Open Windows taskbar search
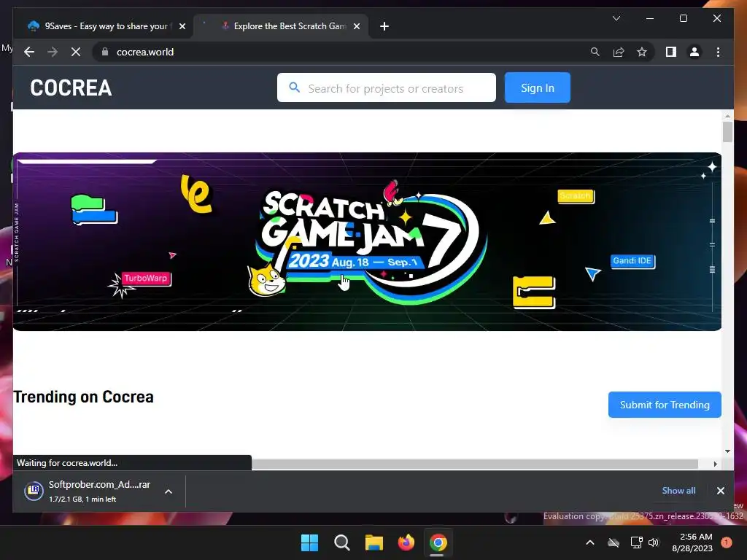 pyautogui.click(x=341, y=542)
